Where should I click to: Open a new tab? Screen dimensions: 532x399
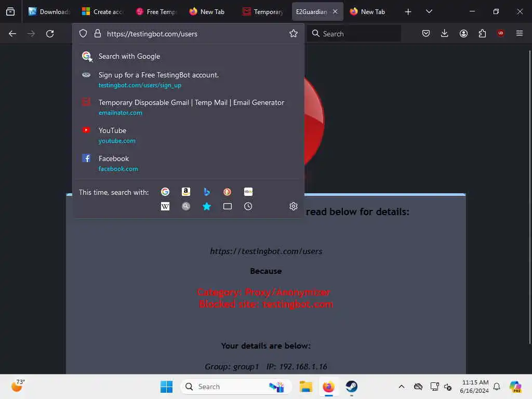[x=408, y=12]
